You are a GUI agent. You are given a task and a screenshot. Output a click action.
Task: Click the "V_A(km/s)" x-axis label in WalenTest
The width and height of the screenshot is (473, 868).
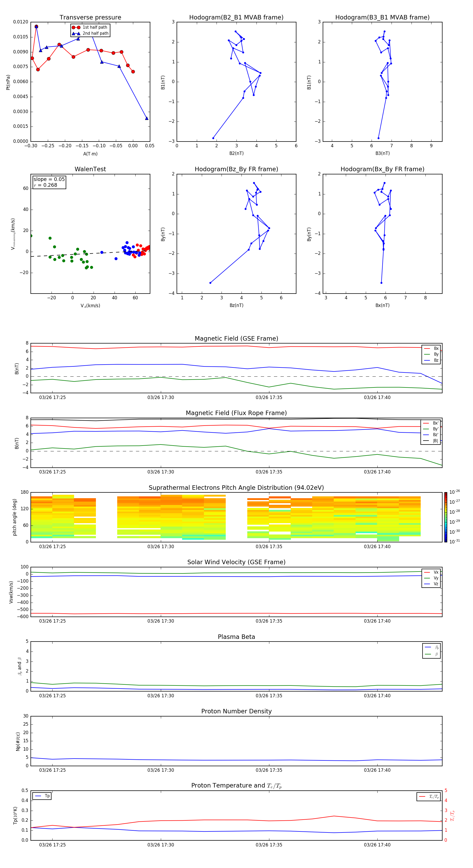click(x=90, y=306)
